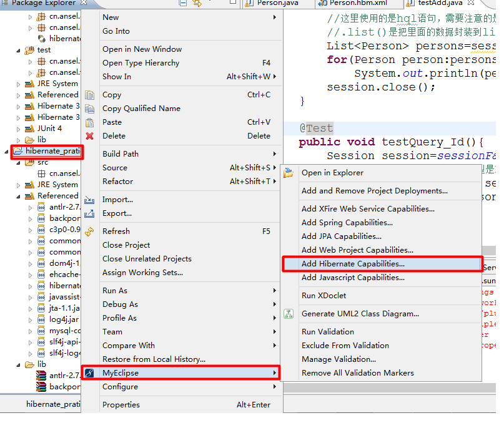Click the ehcache jar icon
Screen dimensions: 504x423
[x=41, y=275]
